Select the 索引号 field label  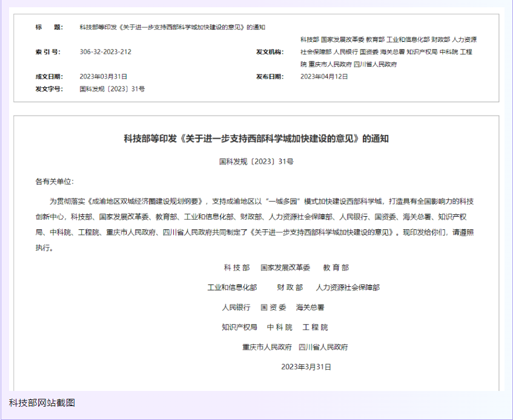tap(48, 52)
